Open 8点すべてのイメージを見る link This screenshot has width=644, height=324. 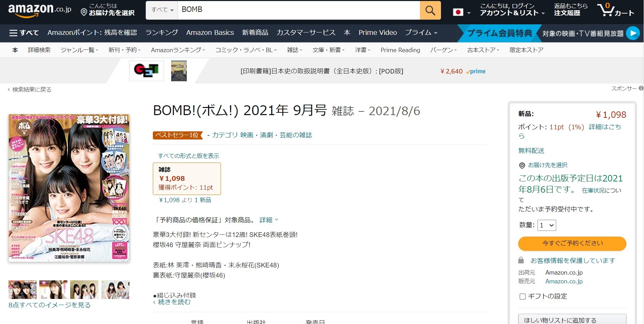tap(49, 305)
